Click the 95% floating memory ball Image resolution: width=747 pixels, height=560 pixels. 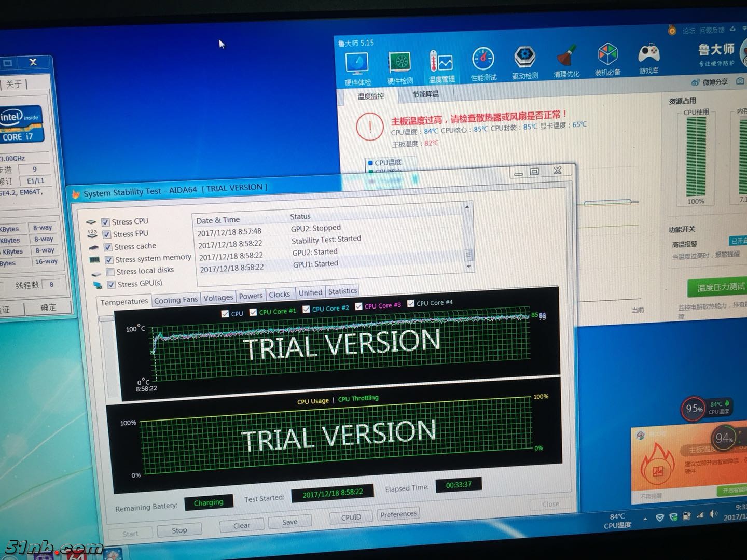coord(694,409)
